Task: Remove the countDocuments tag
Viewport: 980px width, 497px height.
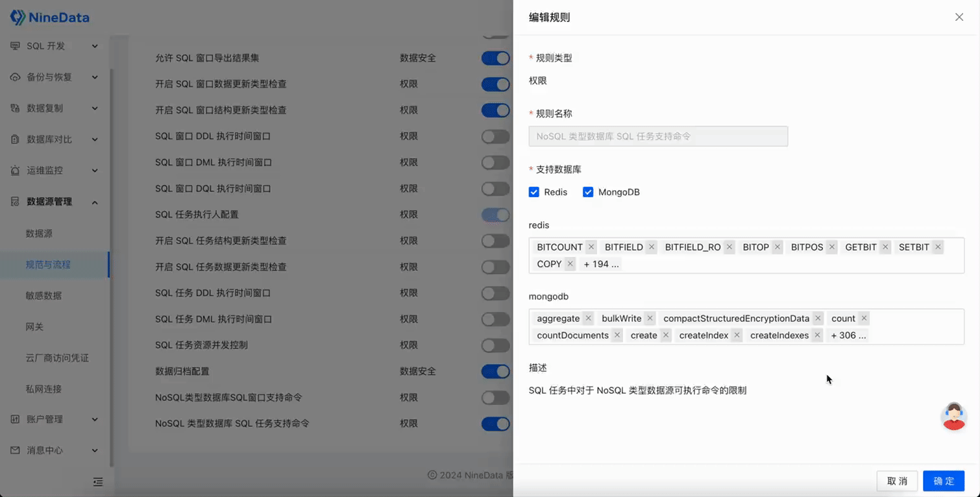Action: coord(617,335)
